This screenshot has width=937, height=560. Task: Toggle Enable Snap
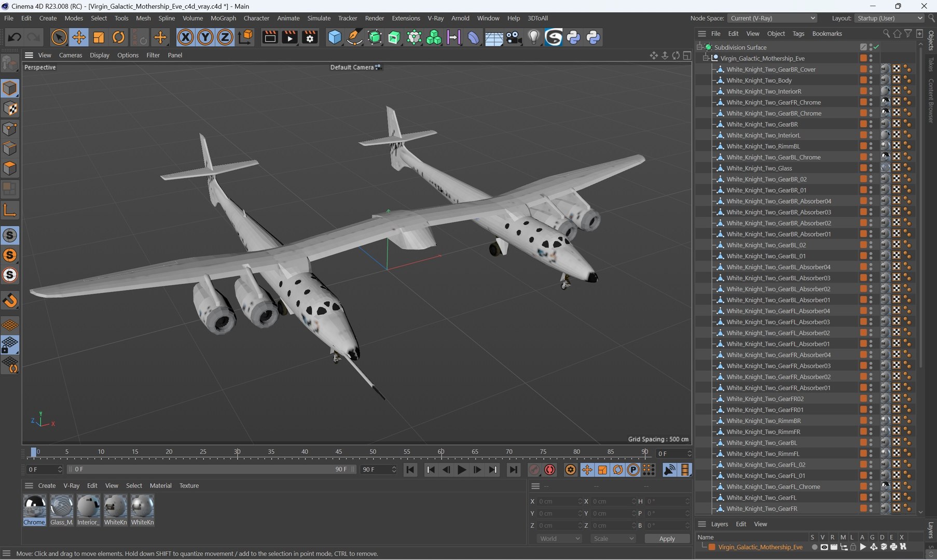pos(10,235)
